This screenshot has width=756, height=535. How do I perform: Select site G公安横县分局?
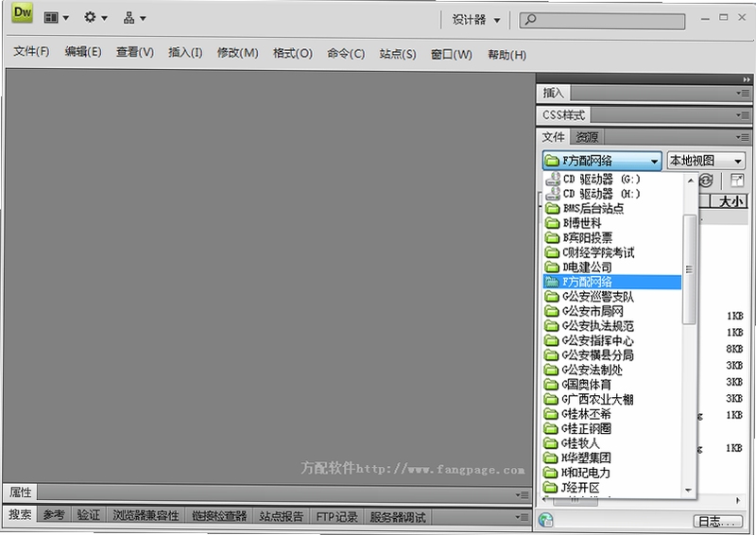[x=612, y=355]
